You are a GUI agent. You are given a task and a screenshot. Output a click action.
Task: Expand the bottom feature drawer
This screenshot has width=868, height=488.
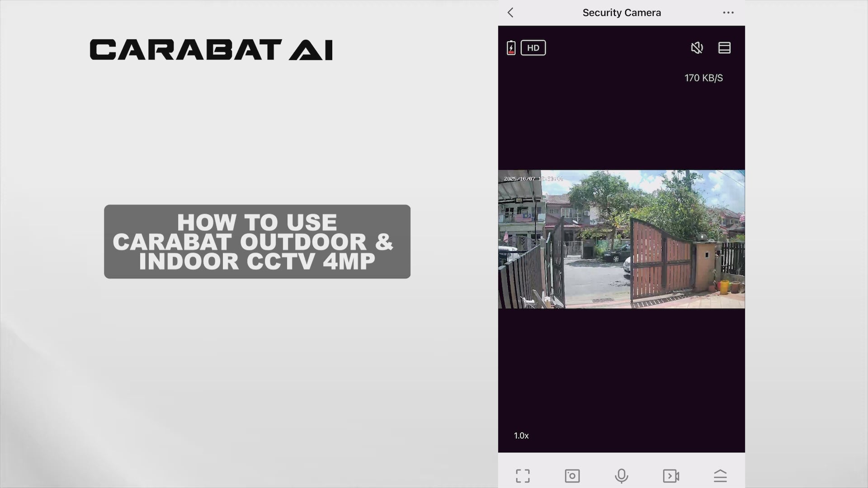coord(721,475)
